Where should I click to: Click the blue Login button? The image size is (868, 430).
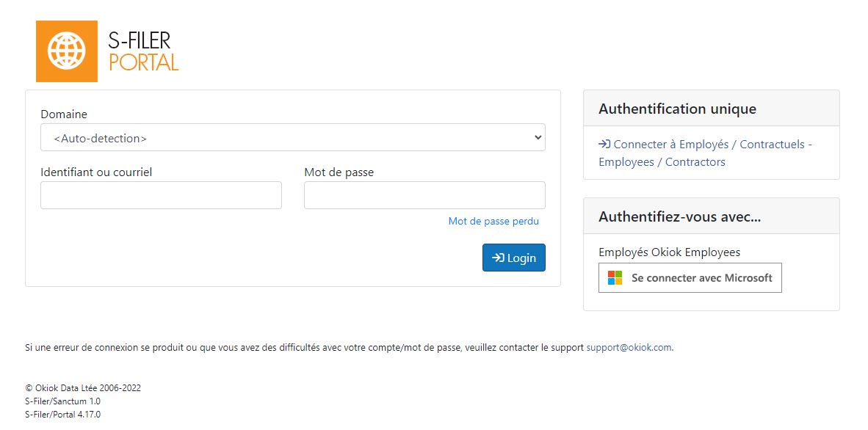click(x=514, y=258)
